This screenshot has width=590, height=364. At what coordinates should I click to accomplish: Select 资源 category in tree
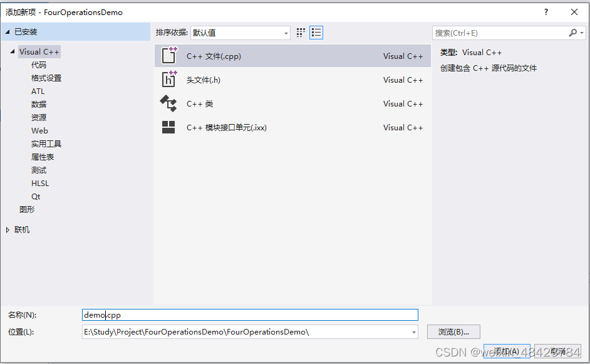[x=39, y=117]
